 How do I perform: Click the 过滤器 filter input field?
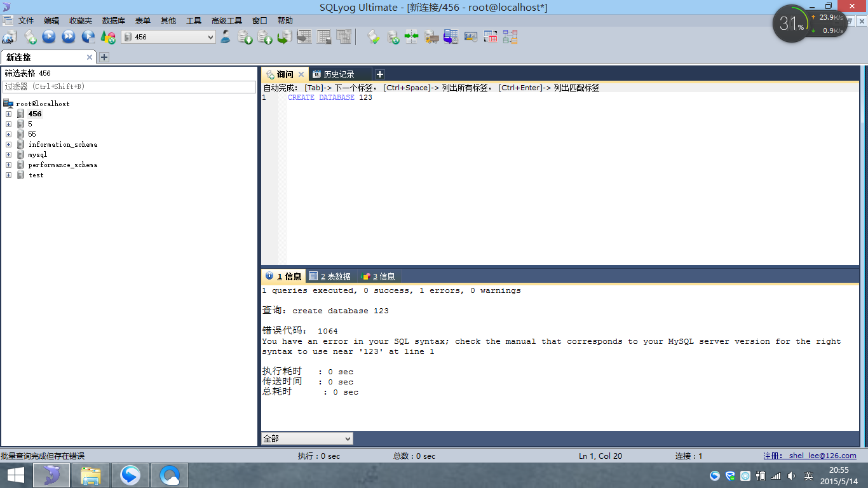click(130, 86)
